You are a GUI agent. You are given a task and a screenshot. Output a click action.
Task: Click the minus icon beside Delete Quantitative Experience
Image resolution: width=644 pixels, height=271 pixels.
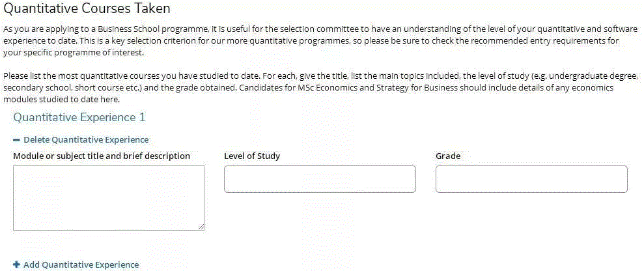[x=16, y=140]
